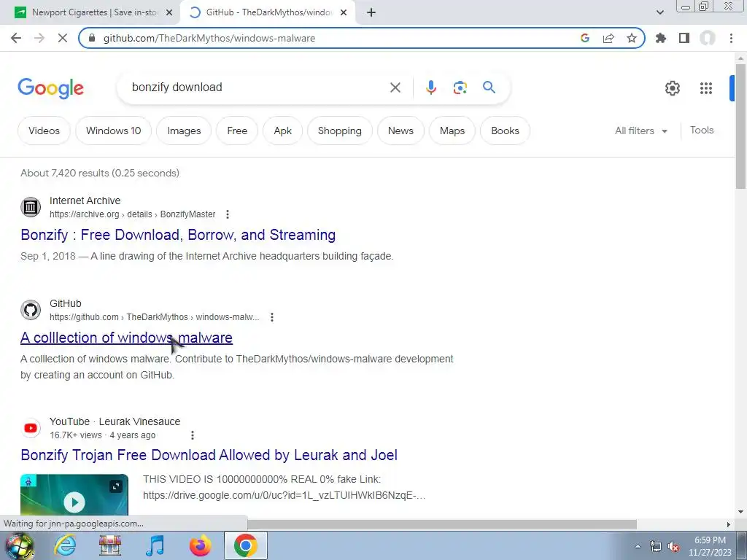Go back with the browser back arrow
Image resolution: width=747 pixels, height=560 pixels.
tap(16, 38)
